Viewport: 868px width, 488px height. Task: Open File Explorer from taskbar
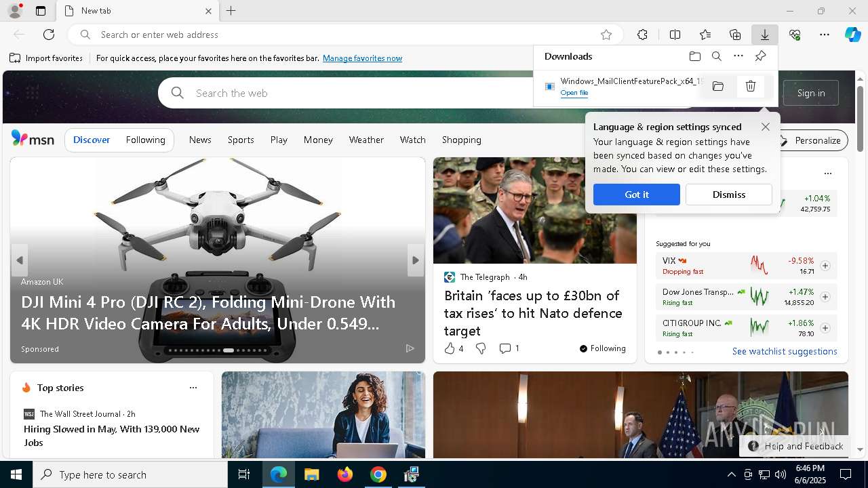tap(312, 474)
